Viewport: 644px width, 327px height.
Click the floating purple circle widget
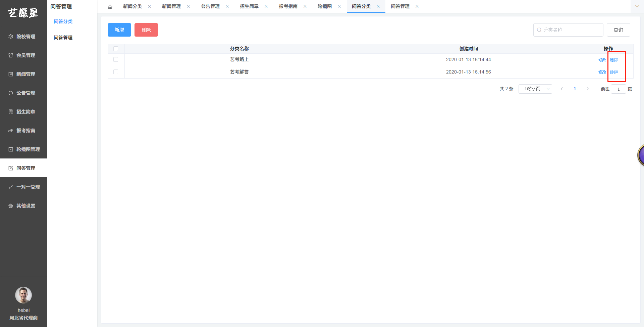pos(641,155)
